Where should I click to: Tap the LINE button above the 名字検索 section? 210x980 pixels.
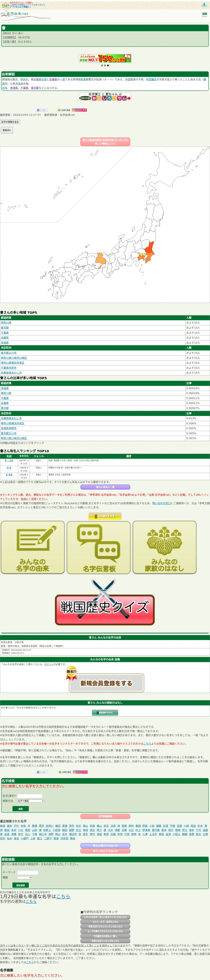(65, 772)
